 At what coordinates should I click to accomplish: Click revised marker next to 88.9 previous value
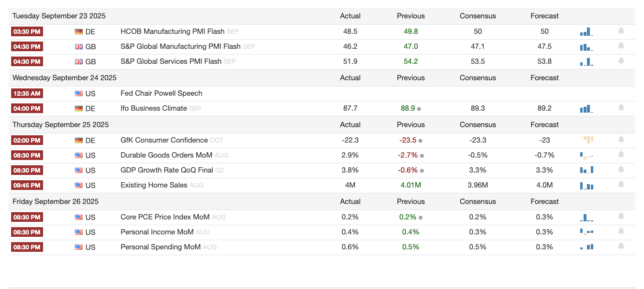pyautogui.click(x=419, y=109)
